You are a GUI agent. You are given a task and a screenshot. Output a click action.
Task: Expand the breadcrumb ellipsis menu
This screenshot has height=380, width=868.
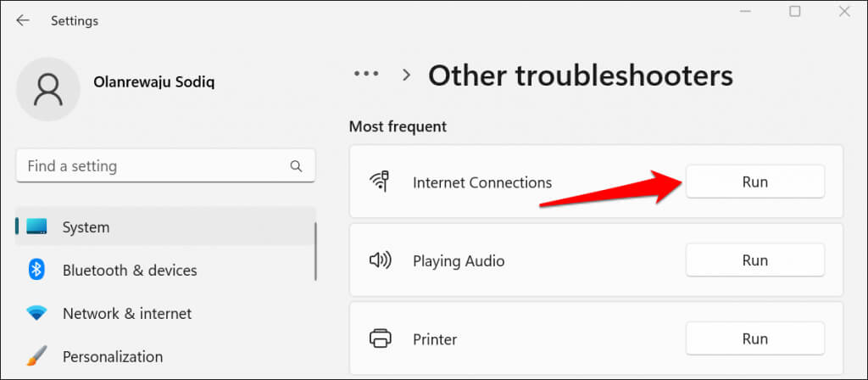click(x=366, y=75)
